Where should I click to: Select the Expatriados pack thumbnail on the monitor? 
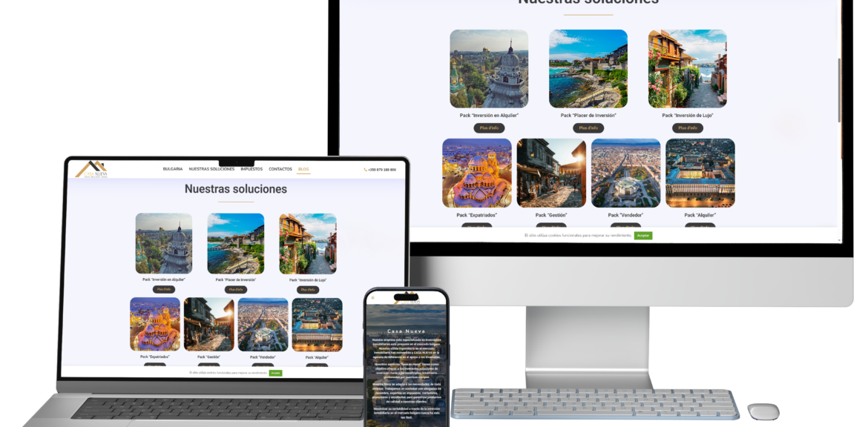476,173
